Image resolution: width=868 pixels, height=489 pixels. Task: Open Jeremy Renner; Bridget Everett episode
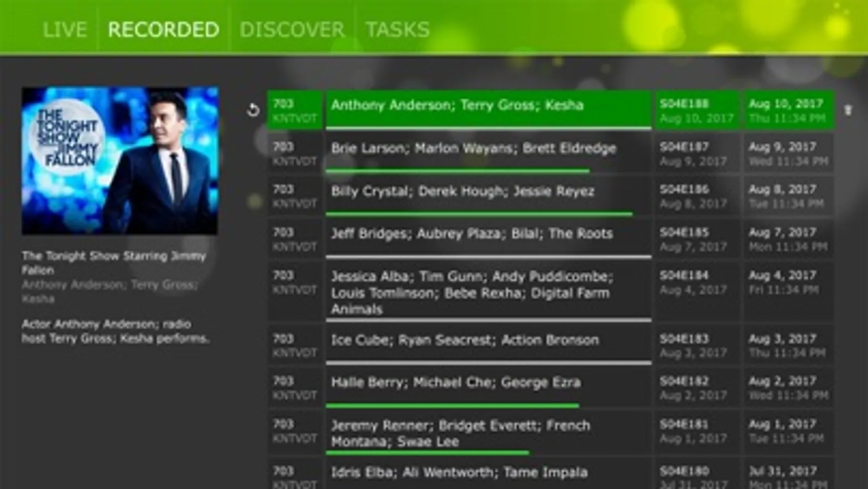point(489,432)
